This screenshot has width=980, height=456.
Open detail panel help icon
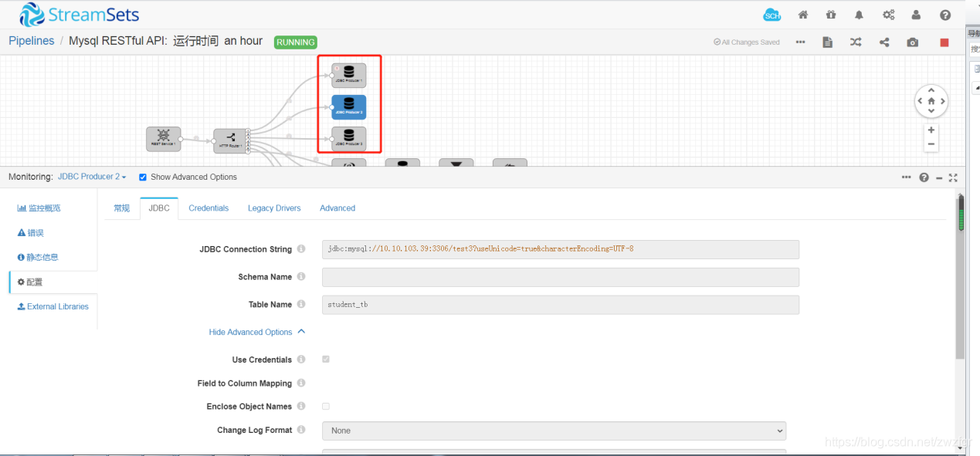[x=924, y=177]
